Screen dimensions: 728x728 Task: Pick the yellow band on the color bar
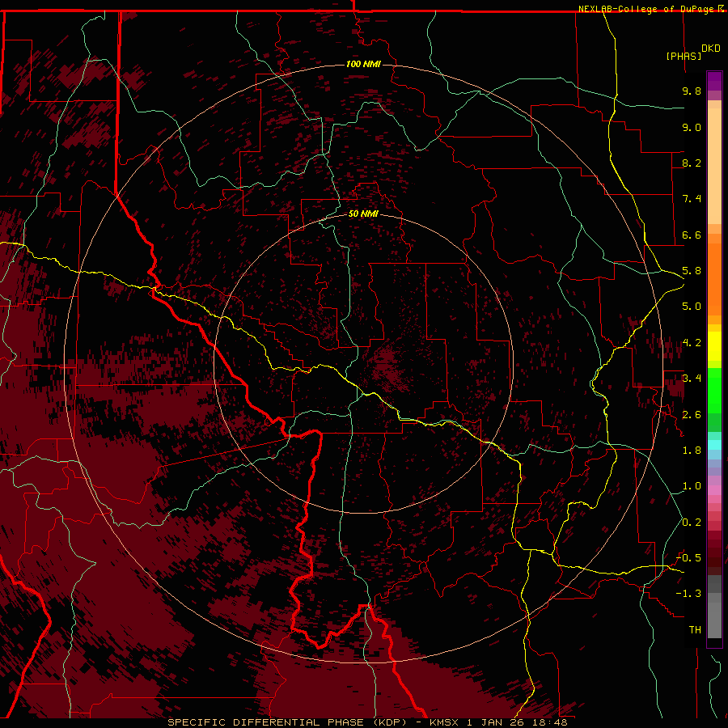[714, 346]
